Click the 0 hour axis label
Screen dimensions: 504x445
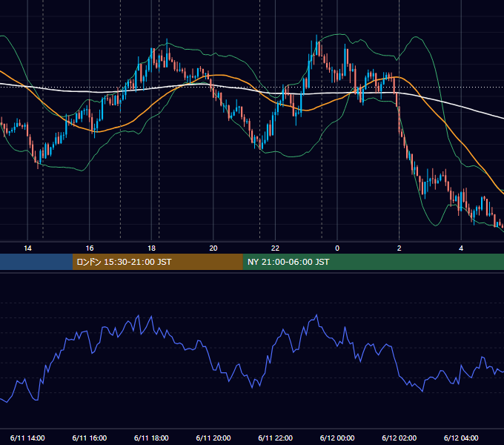337,248
